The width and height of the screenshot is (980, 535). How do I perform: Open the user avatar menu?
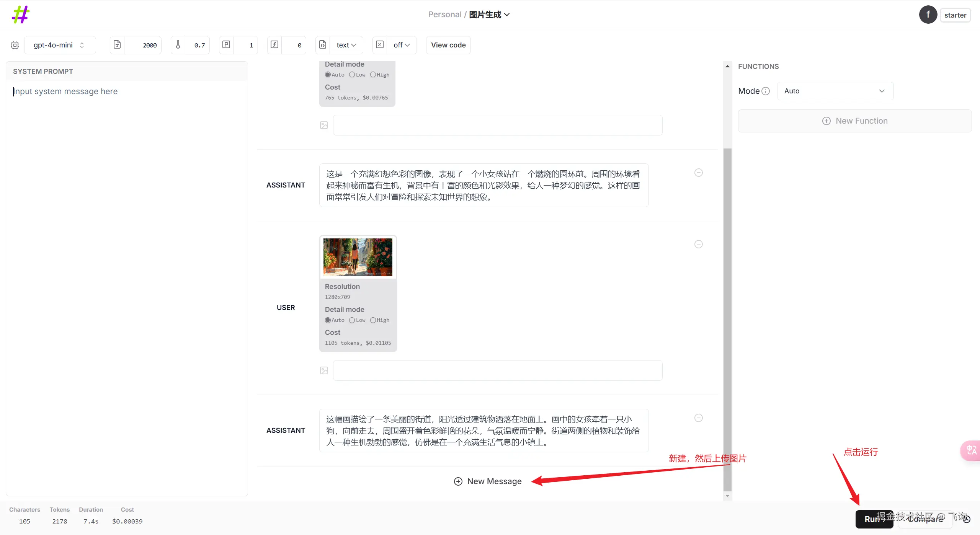(x=928, y=15)
